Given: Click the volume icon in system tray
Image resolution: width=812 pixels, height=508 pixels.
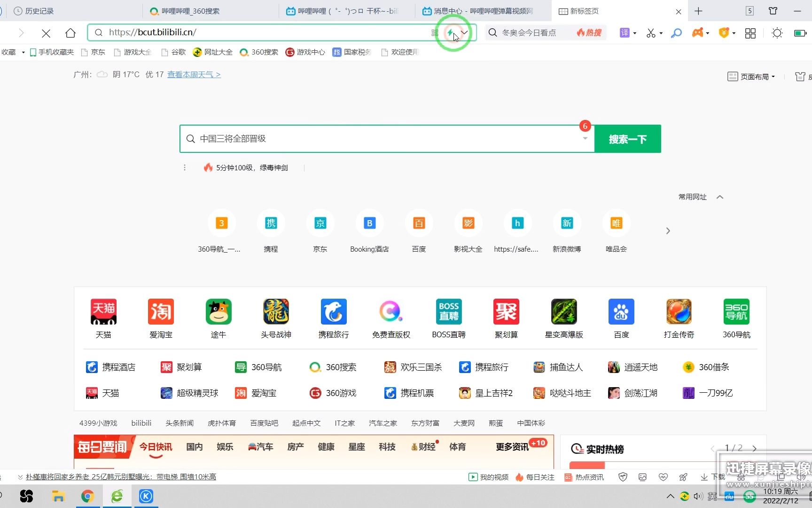Looking at the screenshot, I should pyautogui.click(x=698, y=496).
